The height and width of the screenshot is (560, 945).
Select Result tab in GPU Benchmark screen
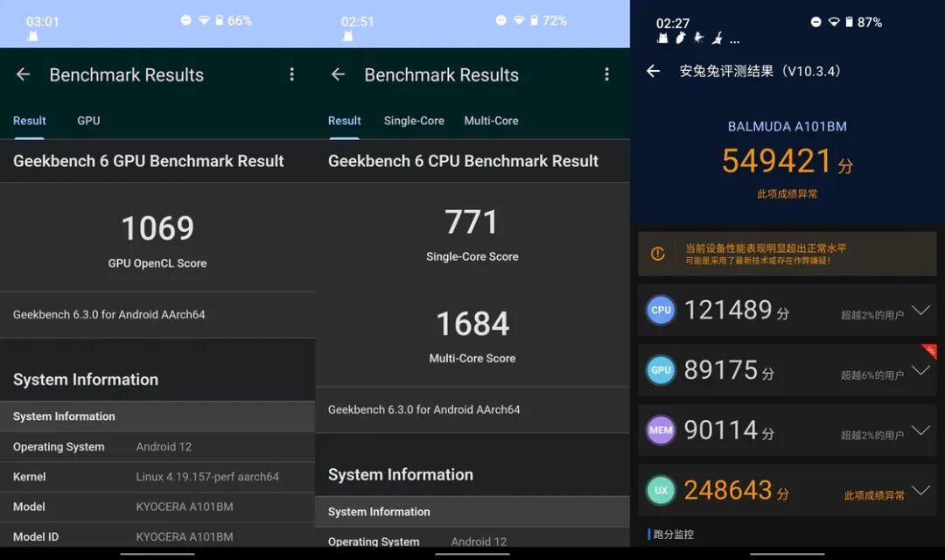(30, 121)
